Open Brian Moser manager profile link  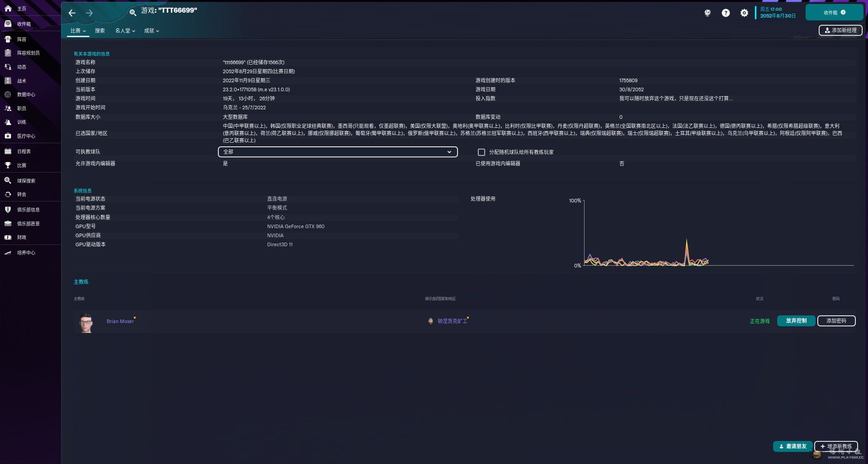point(120,321)
